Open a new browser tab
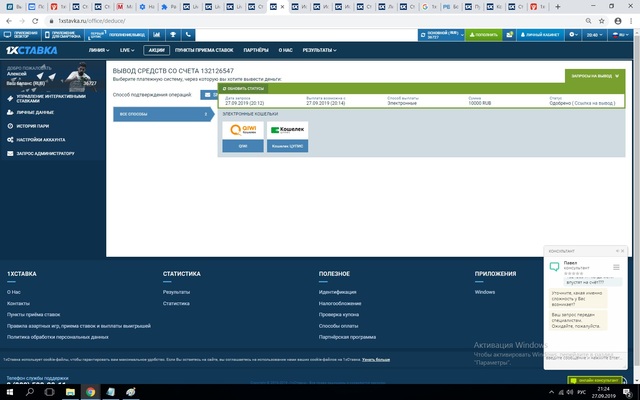 tap(558, 7)
